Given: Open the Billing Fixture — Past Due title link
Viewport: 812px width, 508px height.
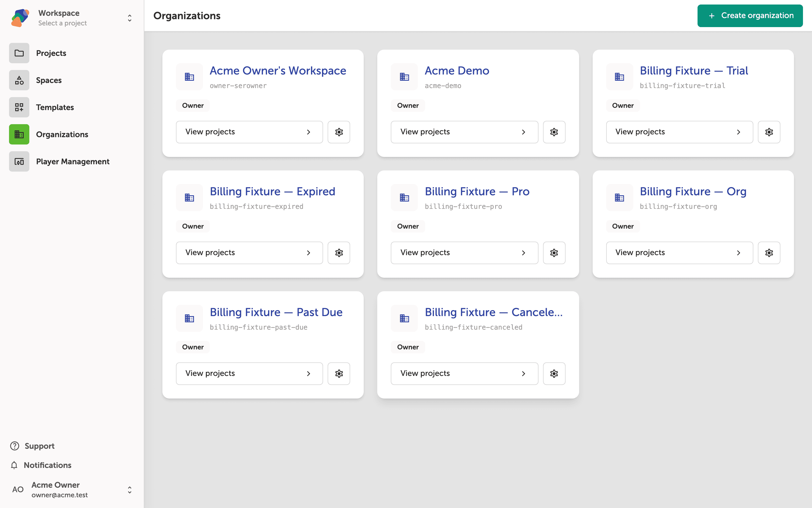Looking at the screenshot, I should 276,312.
